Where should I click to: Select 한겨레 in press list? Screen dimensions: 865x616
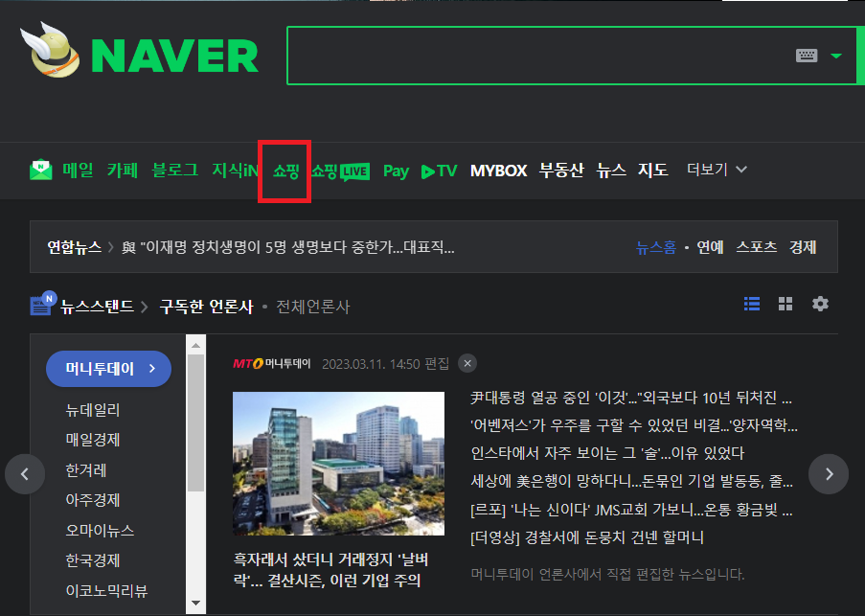point(86,470)
